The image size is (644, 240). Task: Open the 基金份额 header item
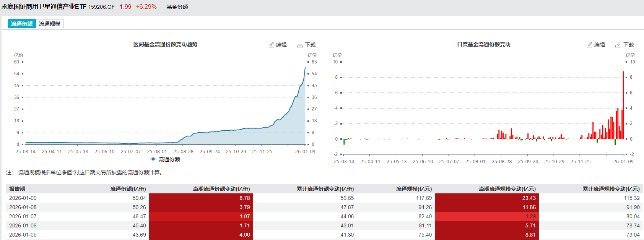pos(177,7)
